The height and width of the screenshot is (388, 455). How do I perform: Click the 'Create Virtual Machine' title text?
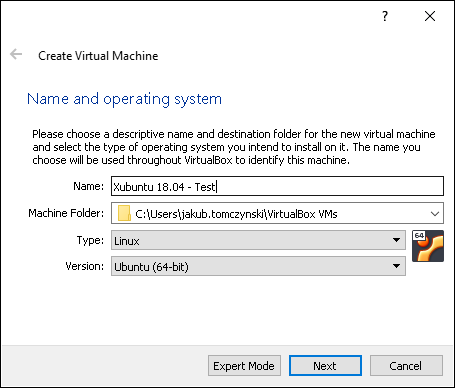(98, 56)
